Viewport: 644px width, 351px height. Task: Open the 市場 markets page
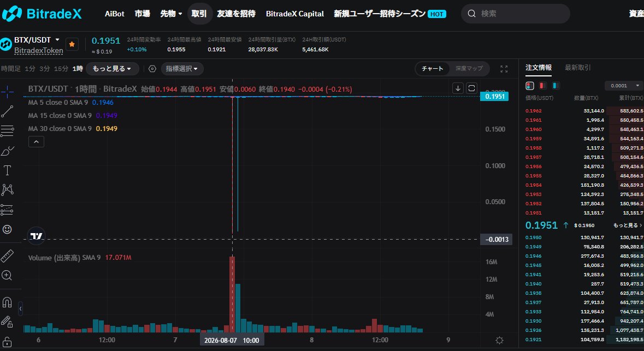tap(142, 14)
